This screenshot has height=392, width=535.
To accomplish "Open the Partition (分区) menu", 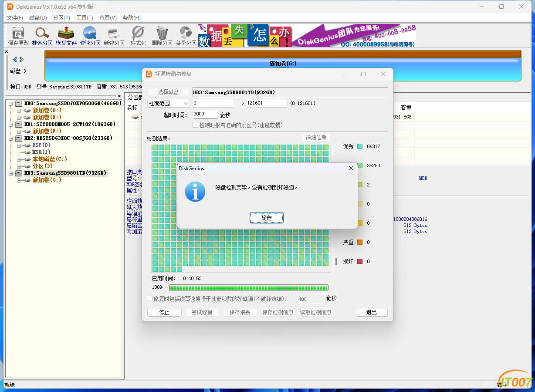I will pos(61,18).
